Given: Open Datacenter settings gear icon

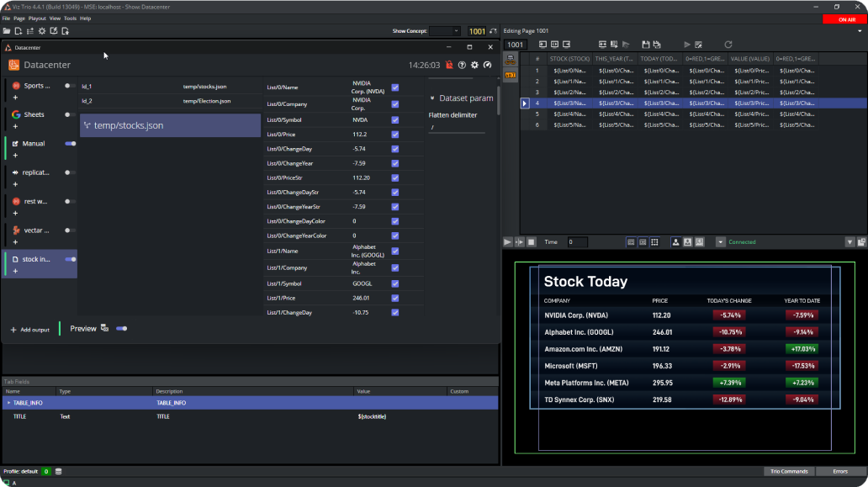Looking at the screenshot, I should pos(475,65).
